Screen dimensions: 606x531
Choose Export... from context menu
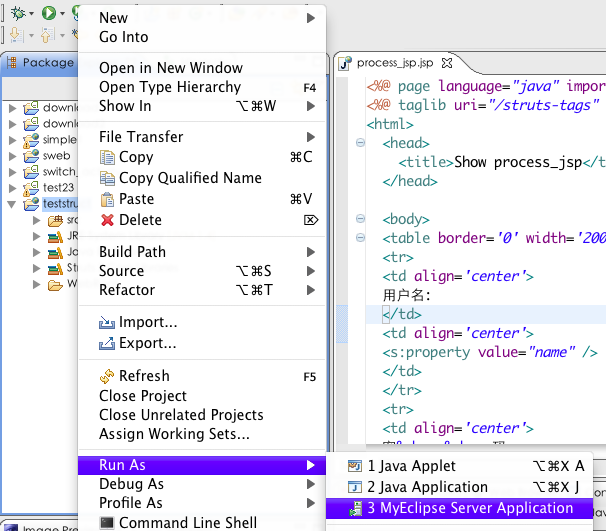pyautogui.click(x=147, y=343)
